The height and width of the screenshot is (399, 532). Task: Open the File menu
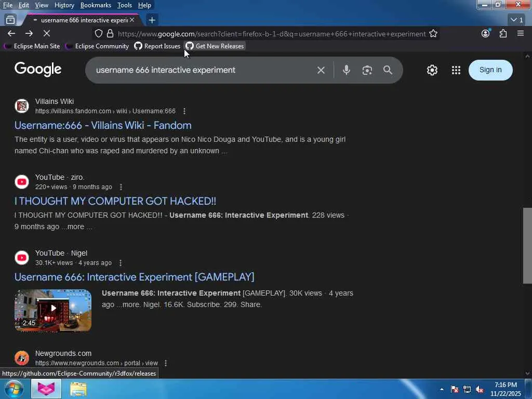click(8, 5)
